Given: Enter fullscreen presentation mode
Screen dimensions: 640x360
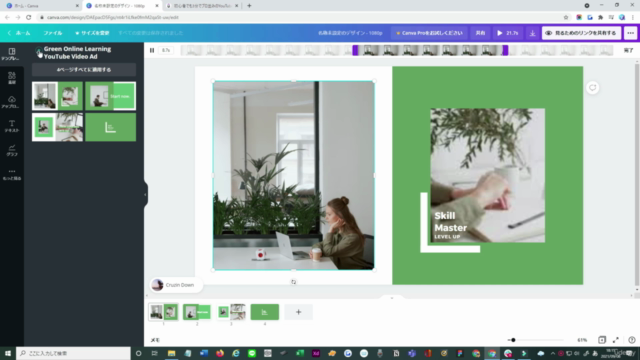Looking at the screenshot, I should pyautogui.click(x=616, y=340).
